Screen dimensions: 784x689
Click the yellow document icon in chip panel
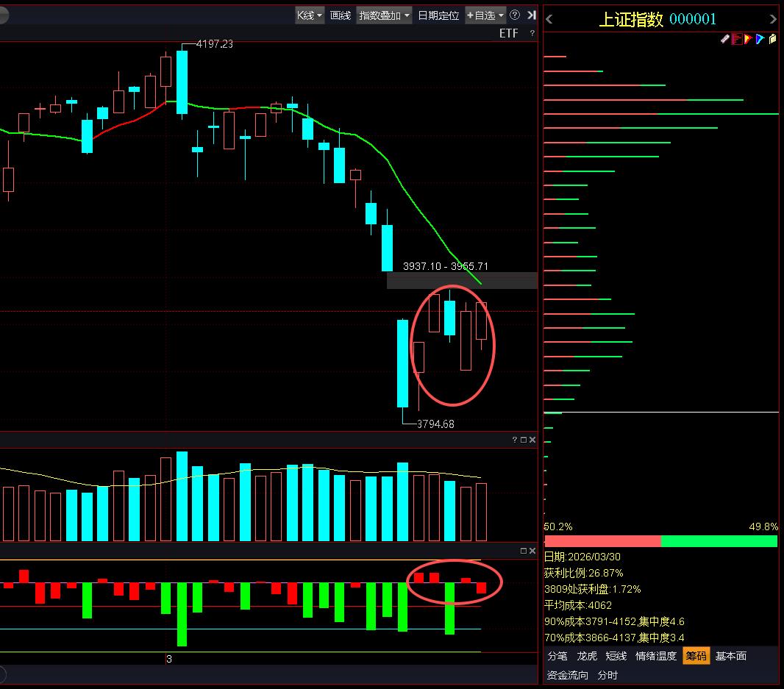[772, 39]
